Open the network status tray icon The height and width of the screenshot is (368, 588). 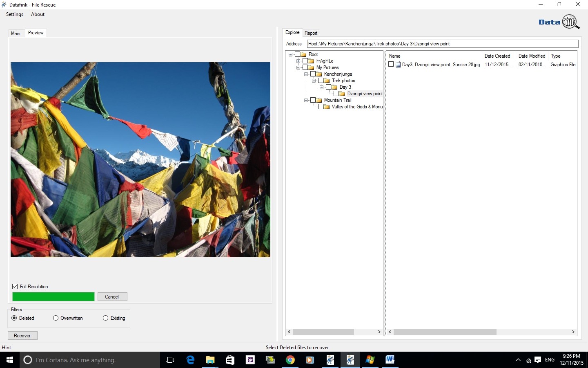tap(528, 360)
